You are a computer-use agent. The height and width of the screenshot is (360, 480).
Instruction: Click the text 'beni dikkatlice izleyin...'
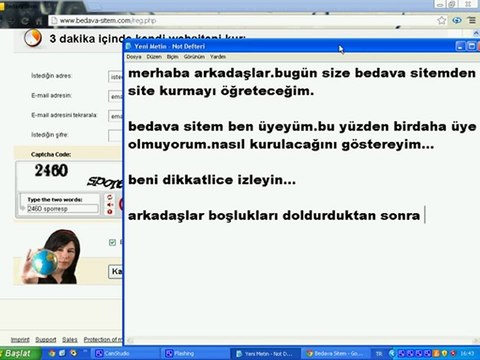point(212,180)
